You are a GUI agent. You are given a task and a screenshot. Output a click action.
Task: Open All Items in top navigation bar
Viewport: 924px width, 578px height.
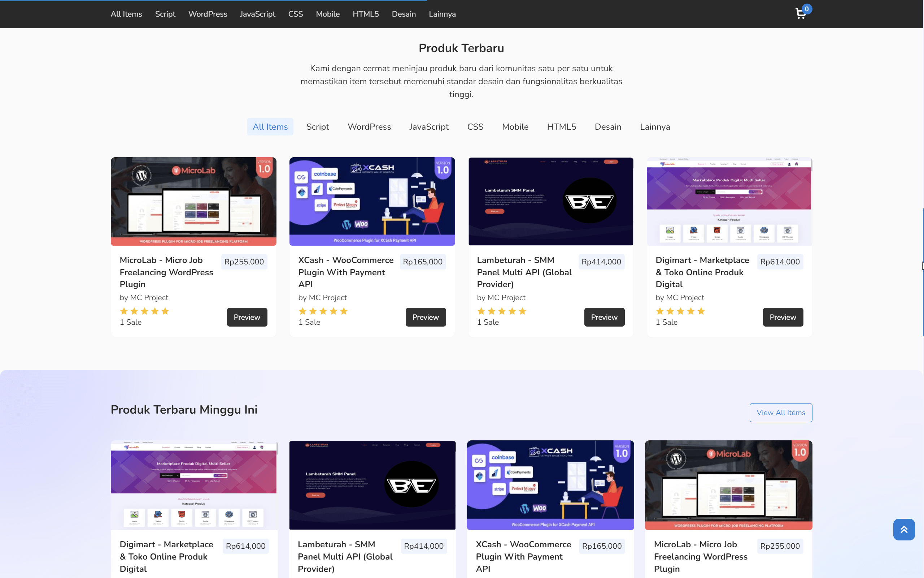pyautogui.click(x=126, y=14)
